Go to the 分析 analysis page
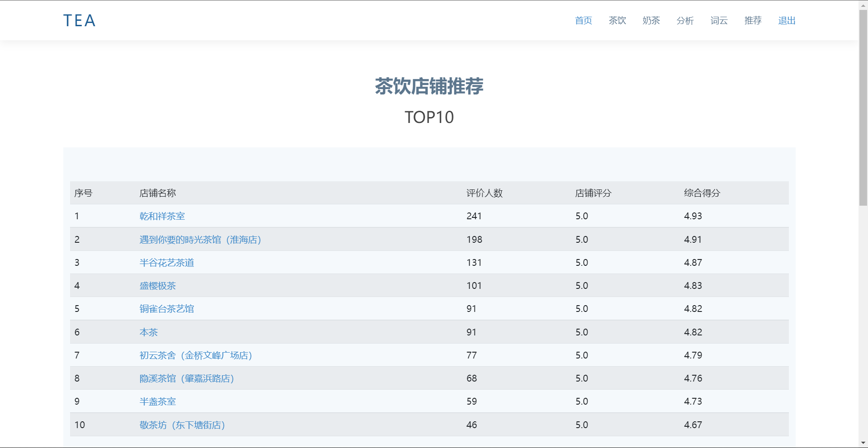 pyautogui.click(x=685, y=20)
